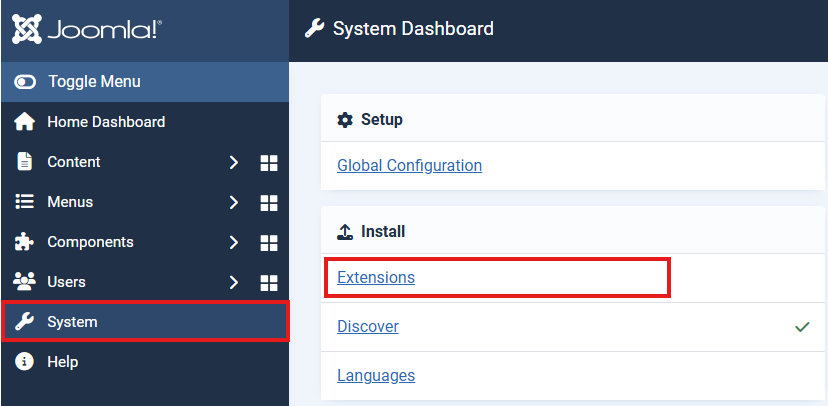Expand the Users submenu chevron
Screen dimensions: 828x406
tap(233, 282)
